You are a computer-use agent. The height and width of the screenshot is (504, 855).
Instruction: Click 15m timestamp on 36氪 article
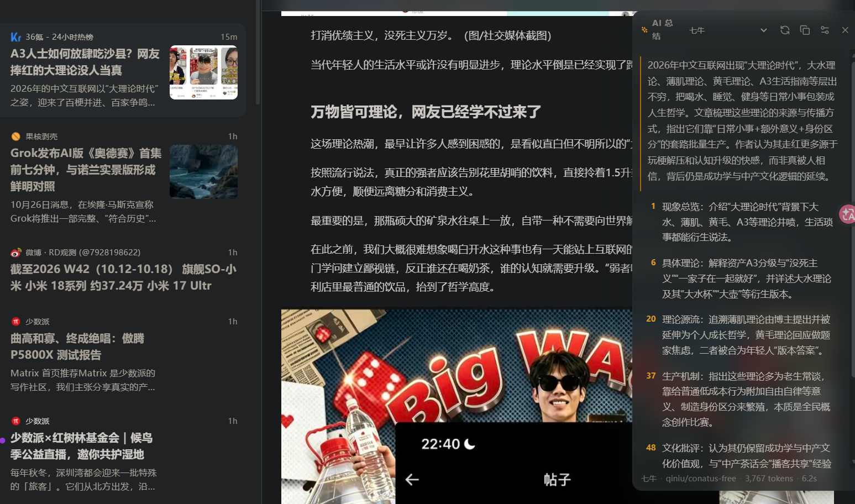pyautogui.click(x=229, y=37)
